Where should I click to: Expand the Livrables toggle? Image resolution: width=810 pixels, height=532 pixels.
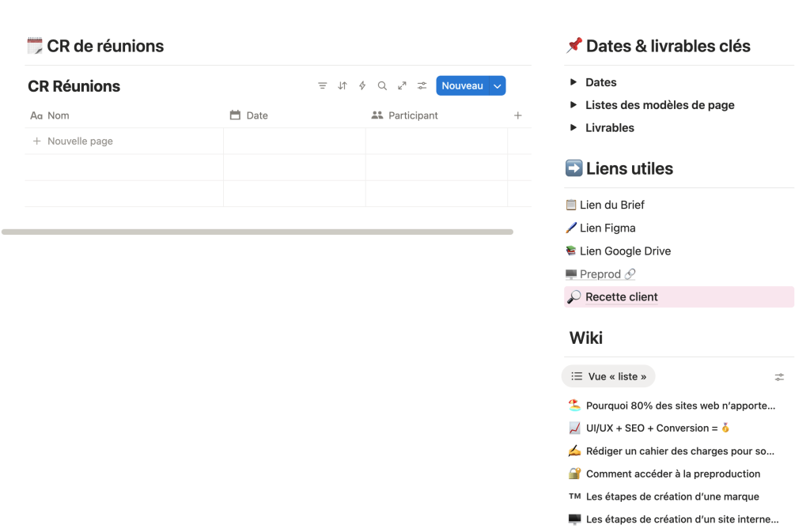click(x=574, y=128)
